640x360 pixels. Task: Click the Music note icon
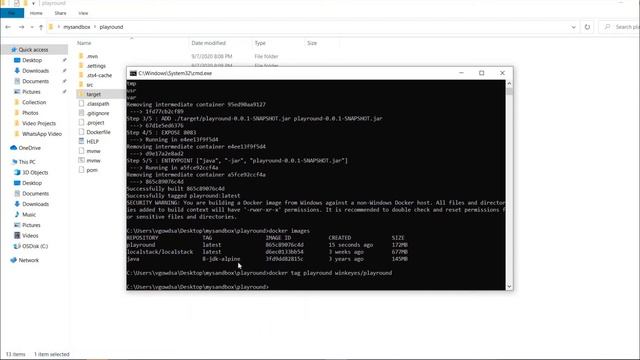[x=17, y=214]
